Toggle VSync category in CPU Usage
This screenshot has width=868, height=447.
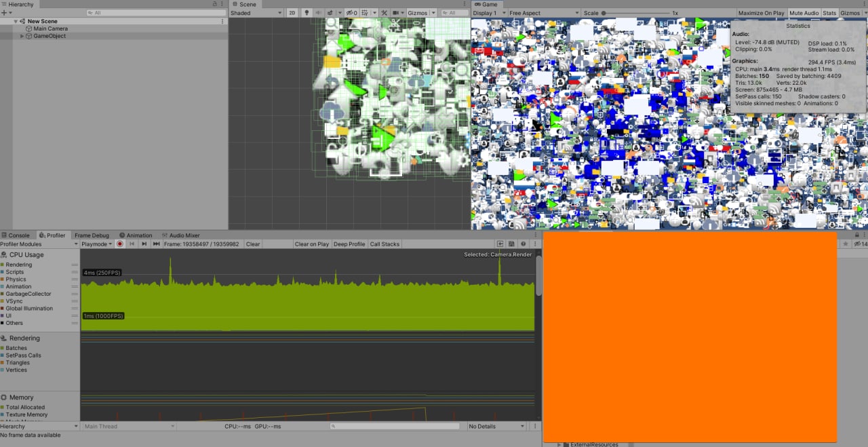coord(3,301)
